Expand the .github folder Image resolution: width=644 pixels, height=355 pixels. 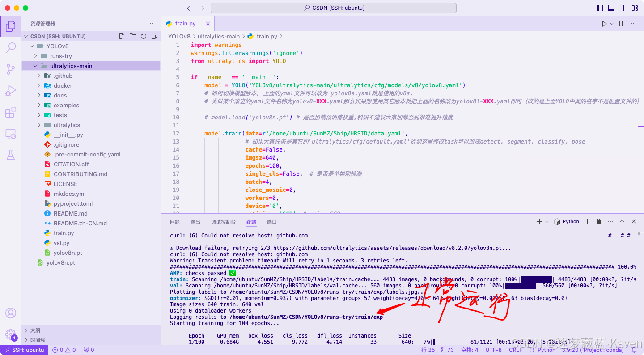[39, 76]
